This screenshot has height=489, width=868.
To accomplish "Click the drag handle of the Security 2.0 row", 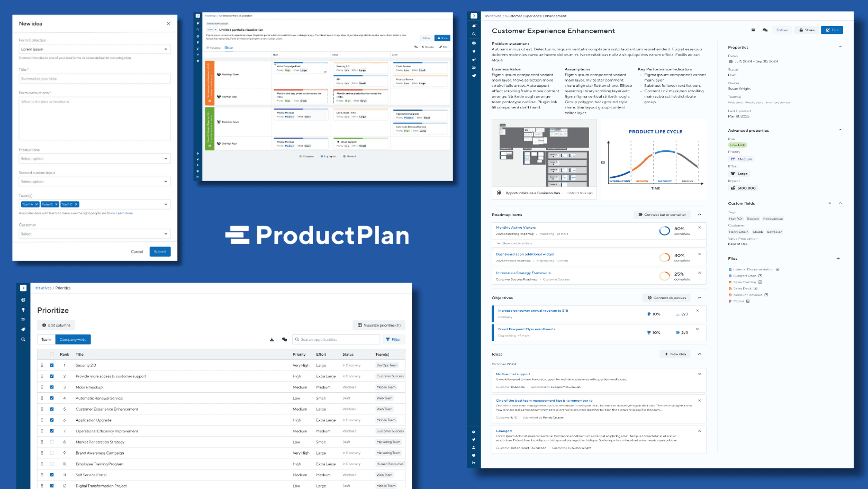I will 42,365.
